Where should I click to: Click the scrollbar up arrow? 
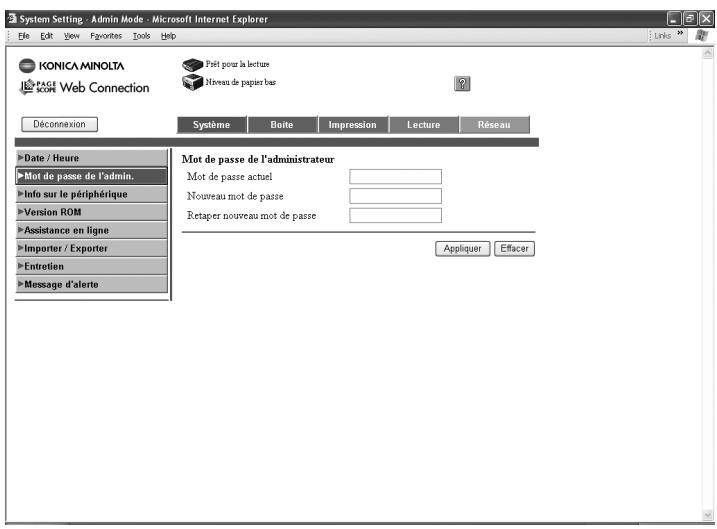pos(707,53)
